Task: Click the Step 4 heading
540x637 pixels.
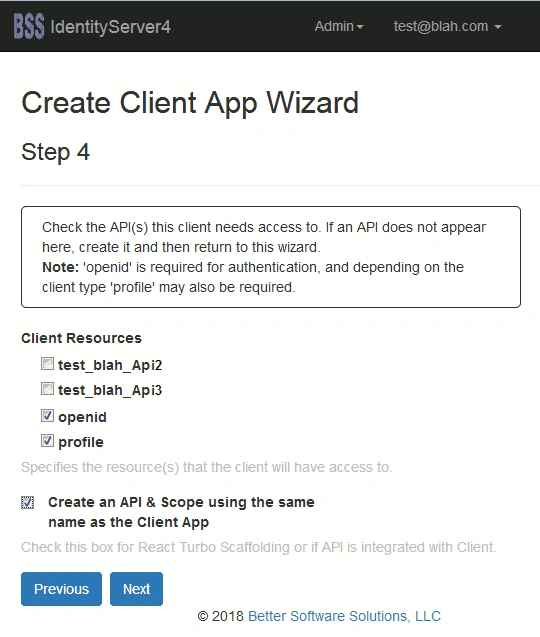Action: [55, 152]
